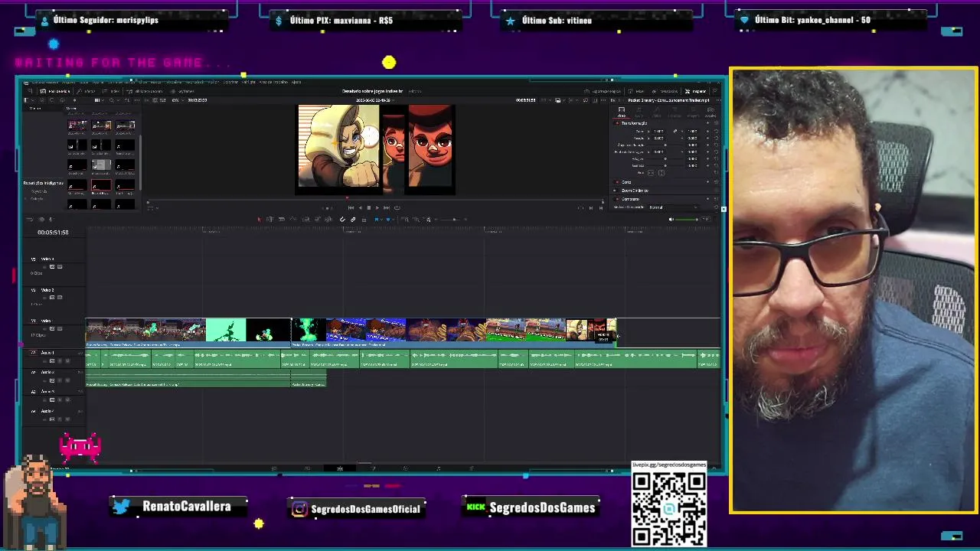Play in reverse in the viewer transport
Image resolution: width=980 pixels, height=551 pixels.
click(x=360, y=207)
